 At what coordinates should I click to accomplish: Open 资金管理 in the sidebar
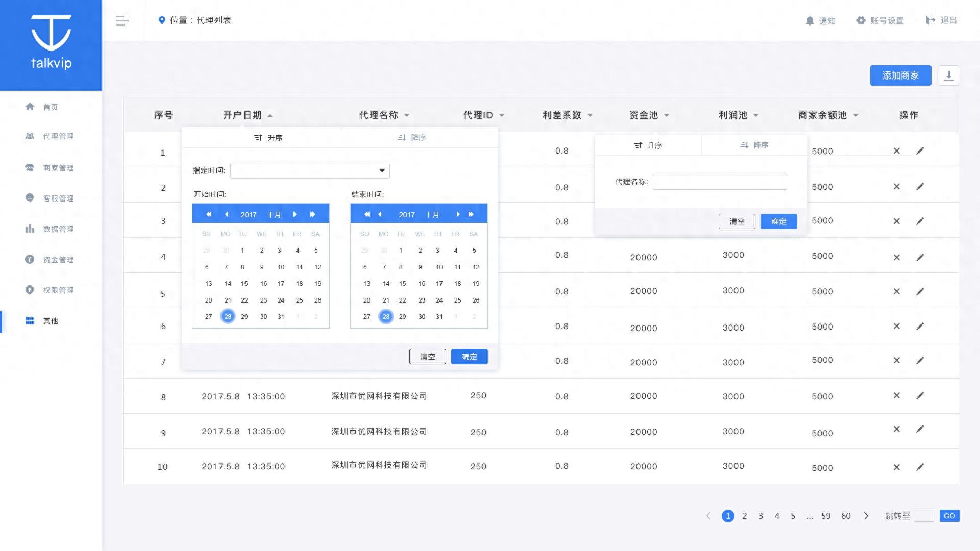click(58, 260)
